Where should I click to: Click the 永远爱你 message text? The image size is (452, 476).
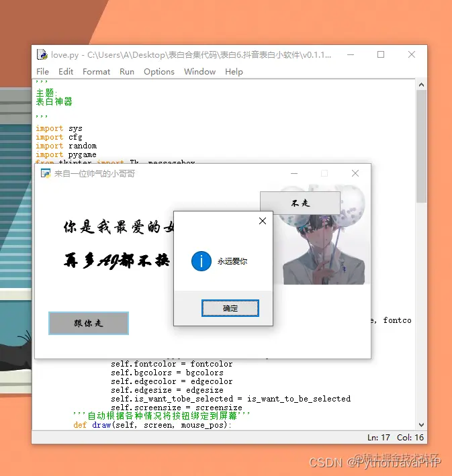(232, 261)
